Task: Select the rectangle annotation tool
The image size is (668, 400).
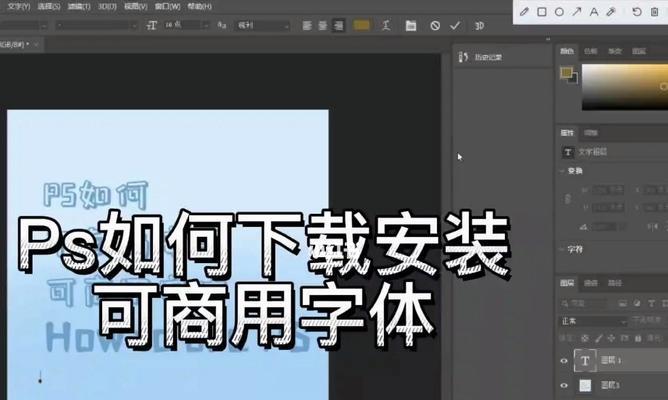Action: (542, 12)
